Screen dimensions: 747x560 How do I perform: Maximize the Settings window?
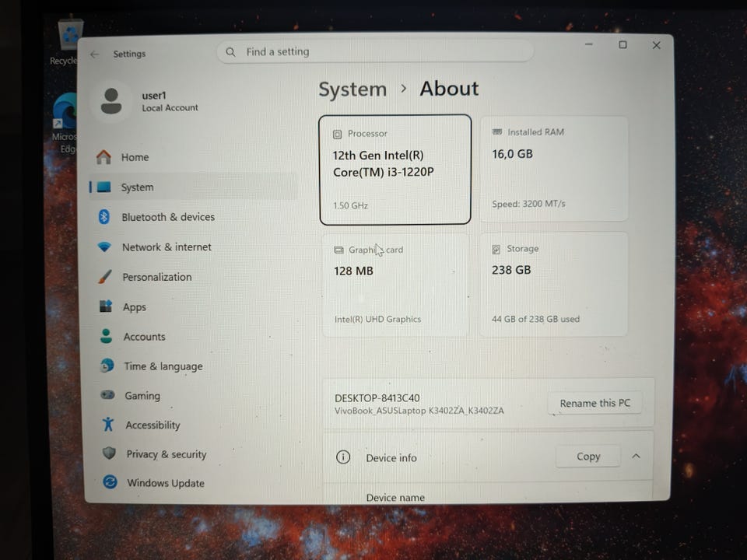(622, 45)
